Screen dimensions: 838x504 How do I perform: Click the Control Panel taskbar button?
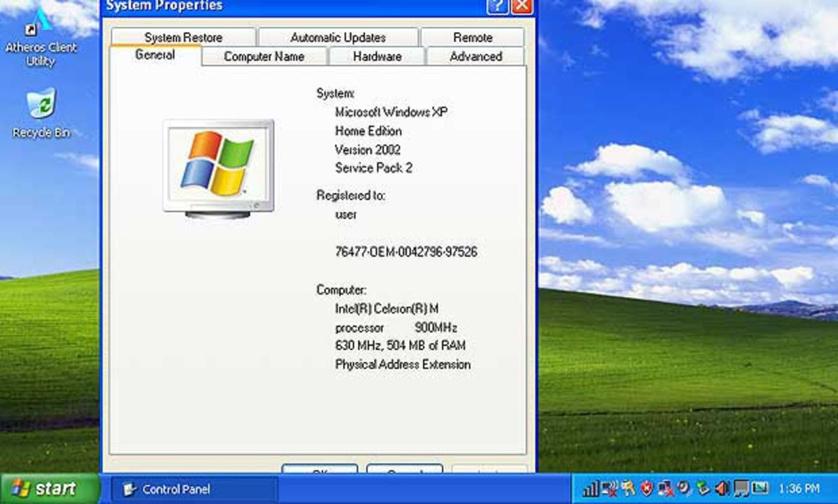[x=194, y=489]
